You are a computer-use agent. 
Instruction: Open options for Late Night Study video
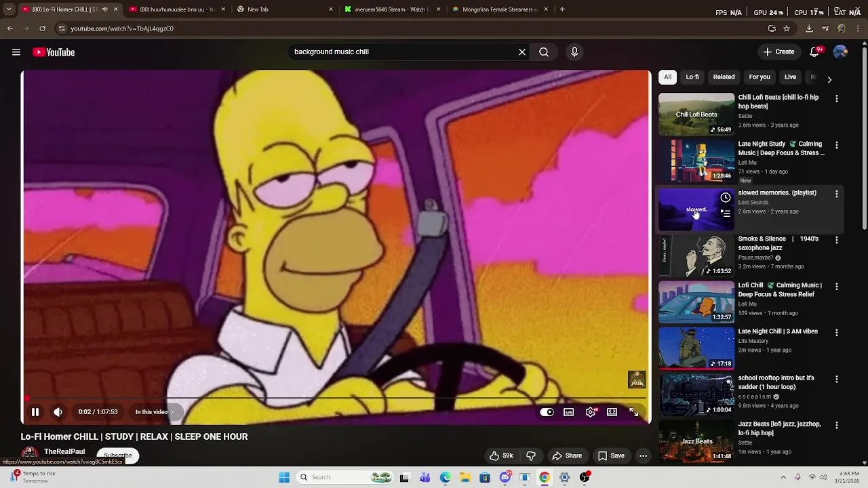[x=837, y=146]
